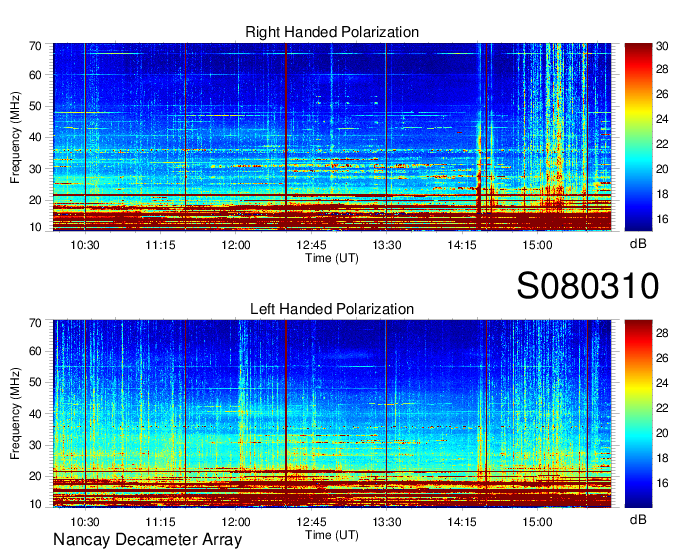Click the "11:15" tick under Right Handed plot

160,245
